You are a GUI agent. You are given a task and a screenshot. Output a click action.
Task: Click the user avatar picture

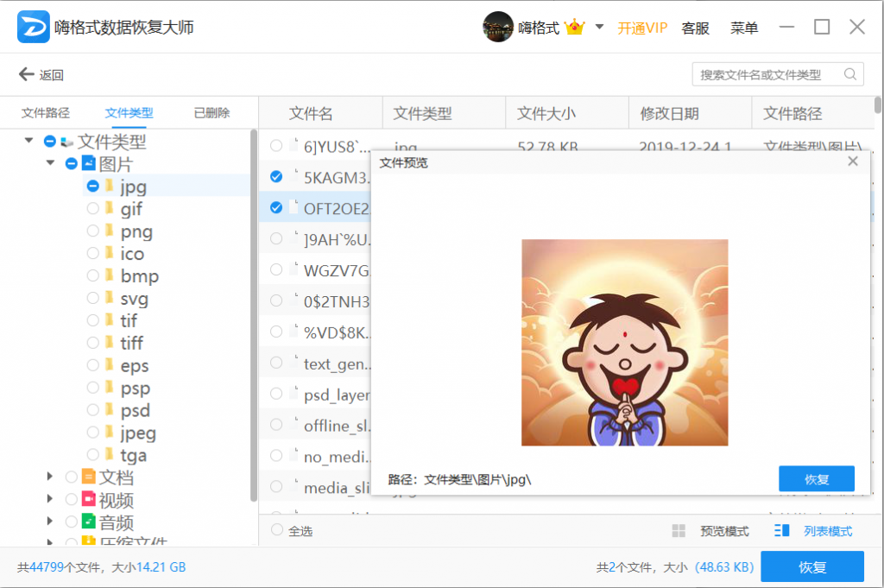click(x=498, y=27)
